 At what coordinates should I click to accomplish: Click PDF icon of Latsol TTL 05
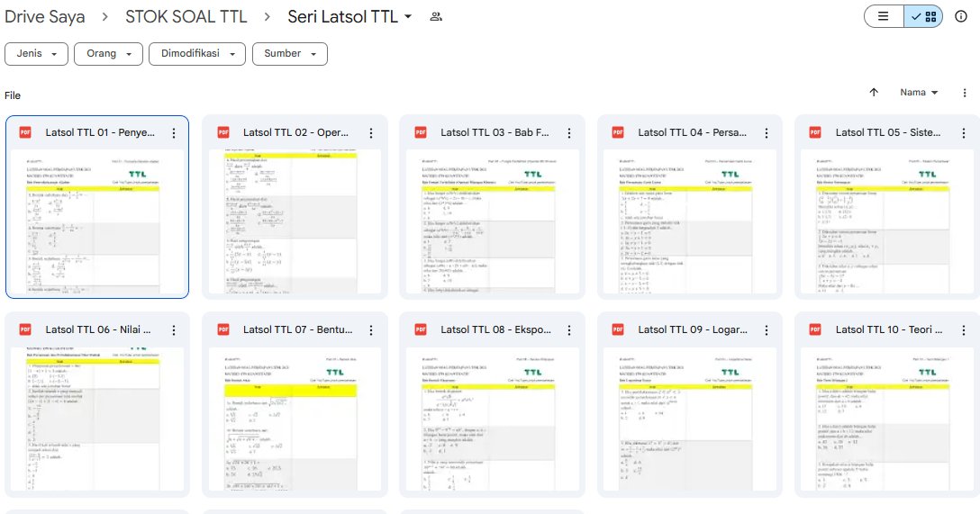pos(816,132)
